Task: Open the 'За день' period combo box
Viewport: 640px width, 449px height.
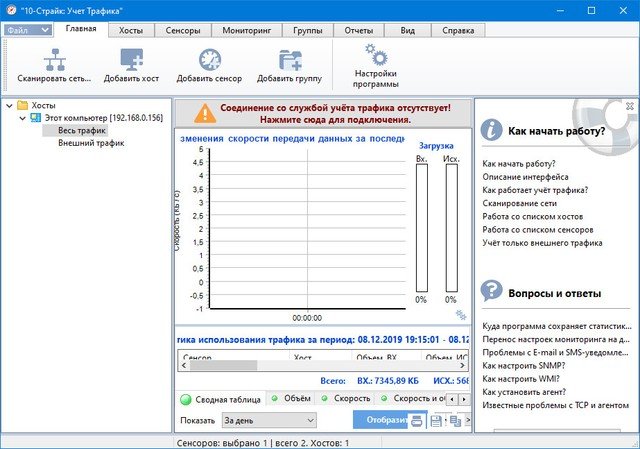Action: pos(268,421)
